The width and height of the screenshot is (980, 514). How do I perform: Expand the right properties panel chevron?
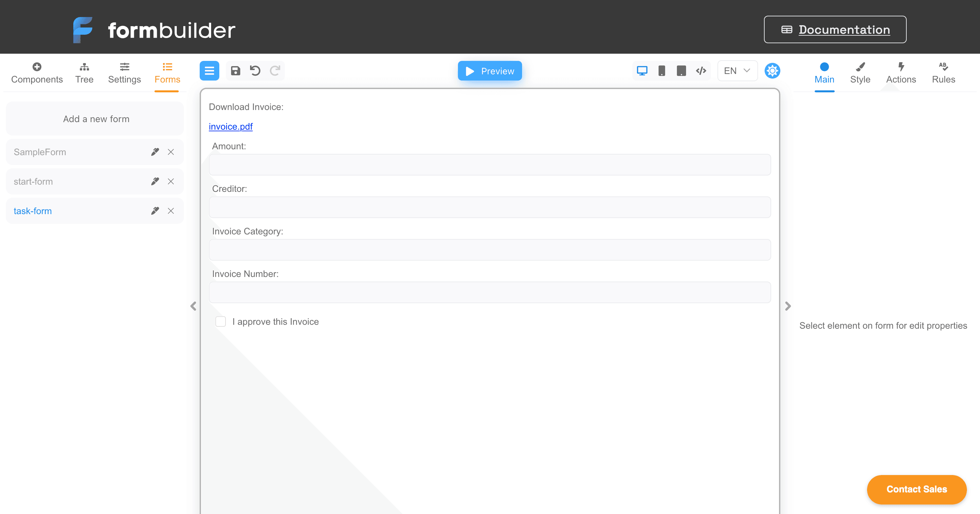(788, 306)
